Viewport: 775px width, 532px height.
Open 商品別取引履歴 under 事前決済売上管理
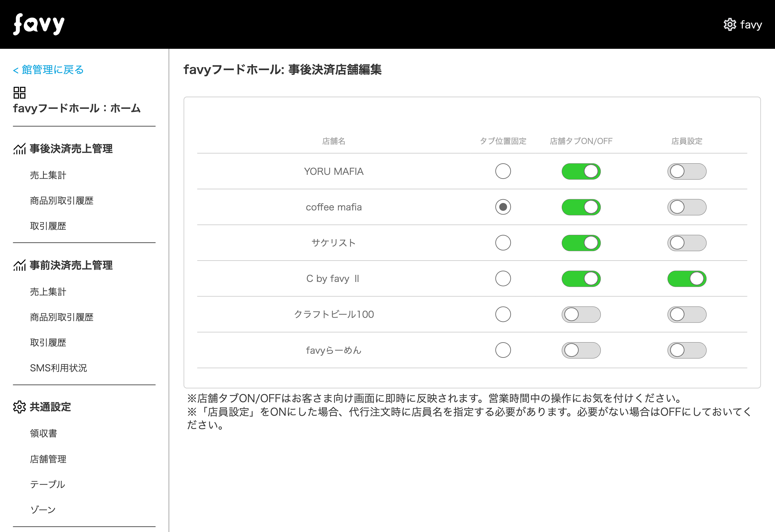coord(62,317)
